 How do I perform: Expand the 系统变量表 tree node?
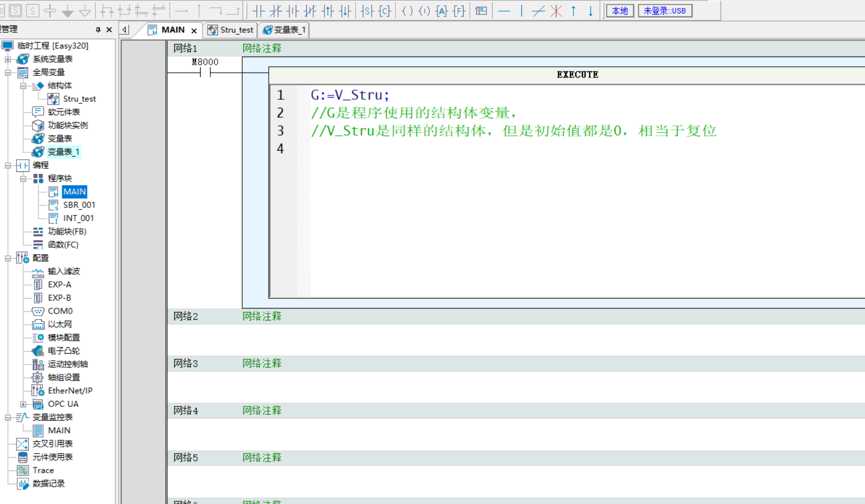[x=8, y=59]
